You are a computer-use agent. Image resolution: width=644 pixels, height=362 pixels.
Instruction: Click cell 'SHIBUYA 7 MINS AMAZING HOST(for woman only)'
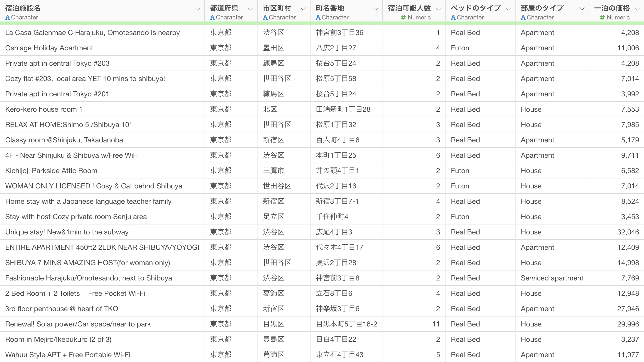[x=102, y=263]
